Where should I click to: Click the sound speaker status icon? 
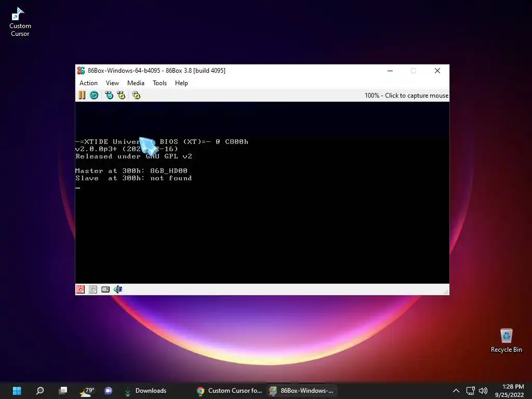118,289
